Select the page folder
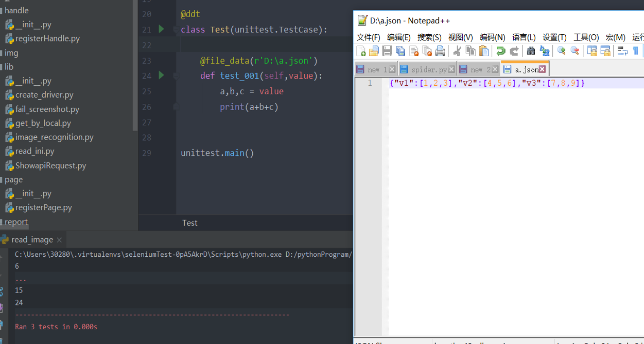 point(14,180)
